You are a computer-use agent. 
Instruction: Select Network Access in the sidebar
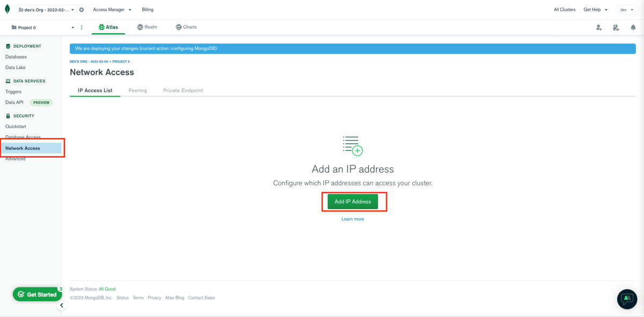coord(31,148)
